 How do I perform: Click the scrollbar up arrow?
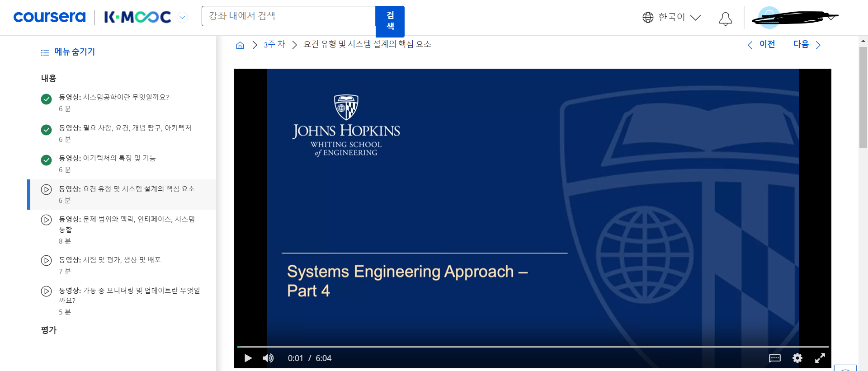pyautogui.click(x=863, y=41)
